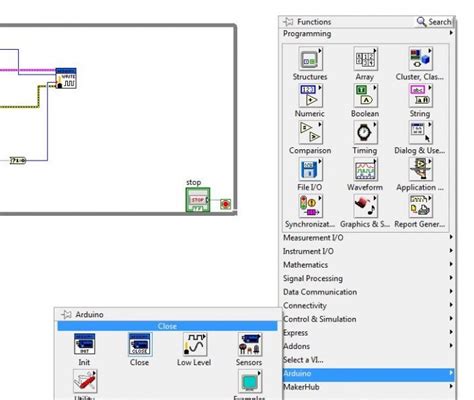
Task: Open the Structures palette
Action: pos(310,59)
